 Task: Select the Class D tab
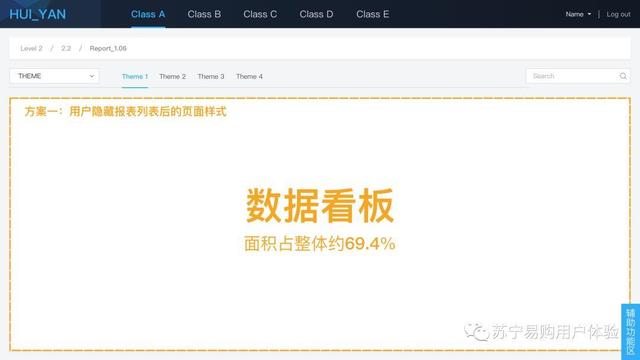coord(316,14)
